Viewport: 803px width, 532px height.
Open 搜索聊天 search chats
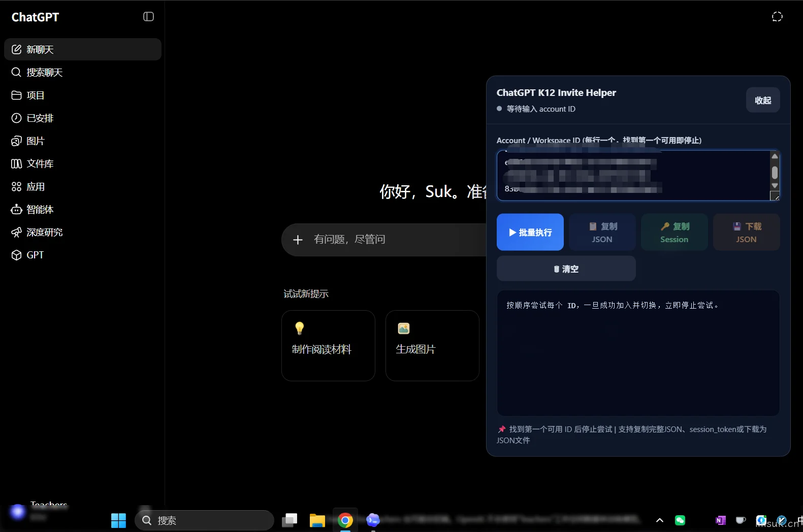[x=83, y=72]
